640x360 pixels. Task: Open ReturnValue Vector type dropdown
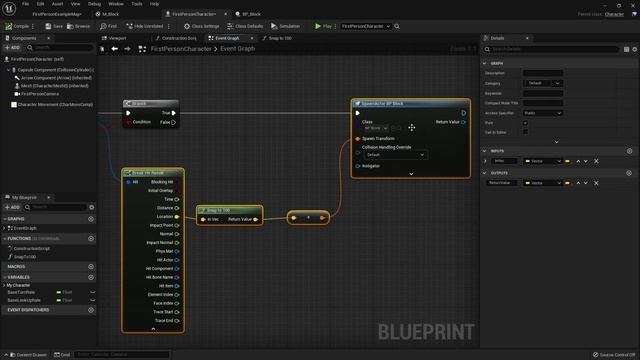[x=543, y=183]
